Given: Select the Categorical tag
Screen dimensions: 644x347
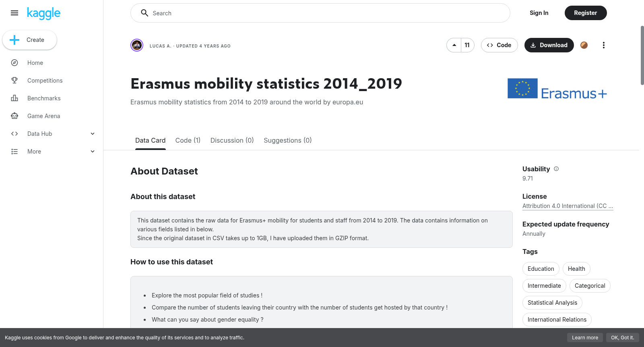Looking at the screenshot, I should coord(590,286).
